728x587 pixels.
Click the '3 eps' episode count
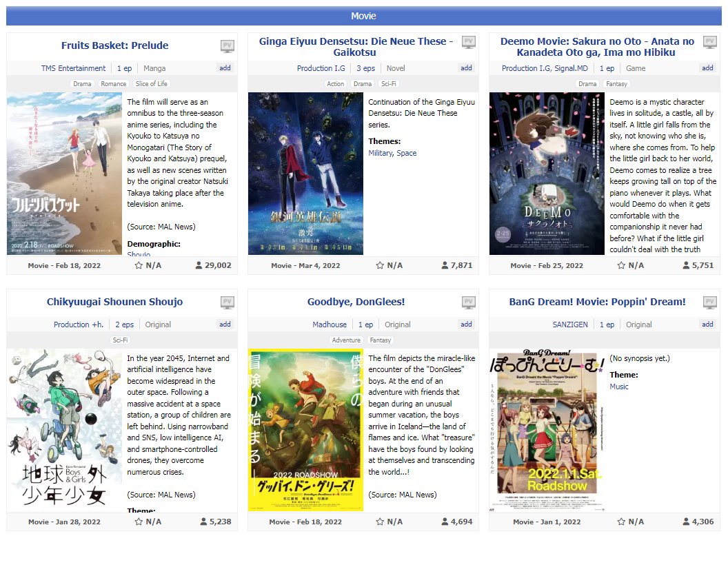click(x=366, y=68)
